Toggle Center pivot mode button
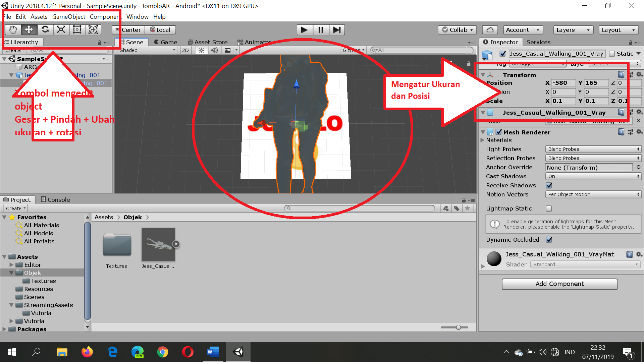This screenshot has height=362, width=644. (128, 30)
